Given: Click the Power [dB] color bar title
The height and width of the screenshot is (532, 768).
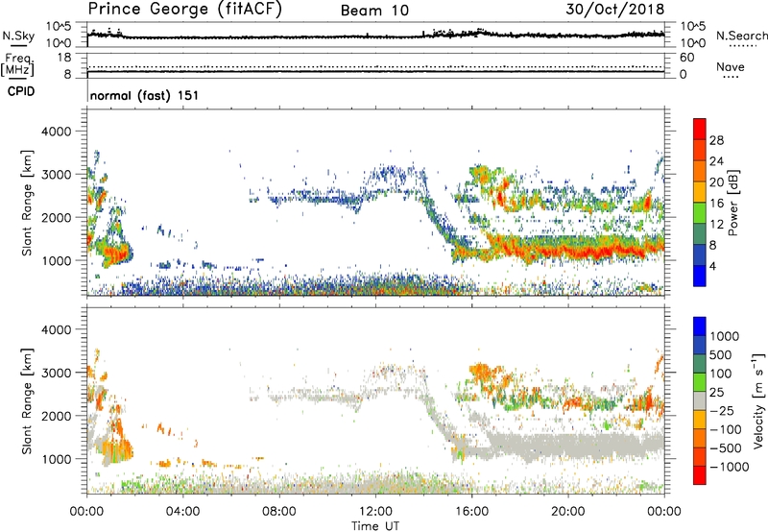Looking at the screenshot, I should (x=732, y=203).
